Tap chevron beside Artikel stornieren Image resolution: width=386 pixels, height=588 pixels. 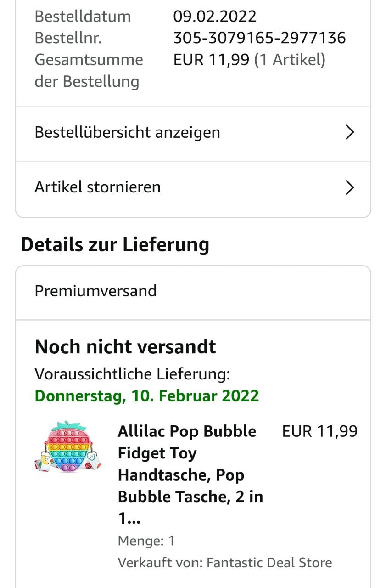click(x=350, y=187)
